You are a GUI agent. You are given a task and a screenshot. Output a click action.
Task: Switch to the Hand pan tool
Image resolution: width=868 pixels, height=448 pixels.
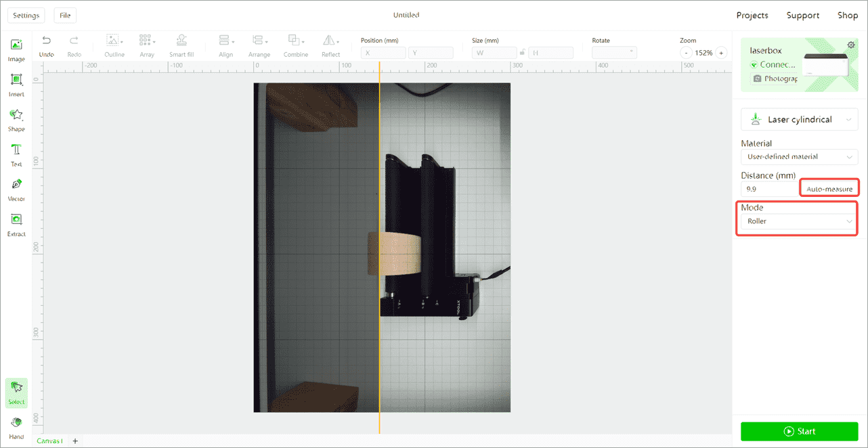[x=16, y=427]
